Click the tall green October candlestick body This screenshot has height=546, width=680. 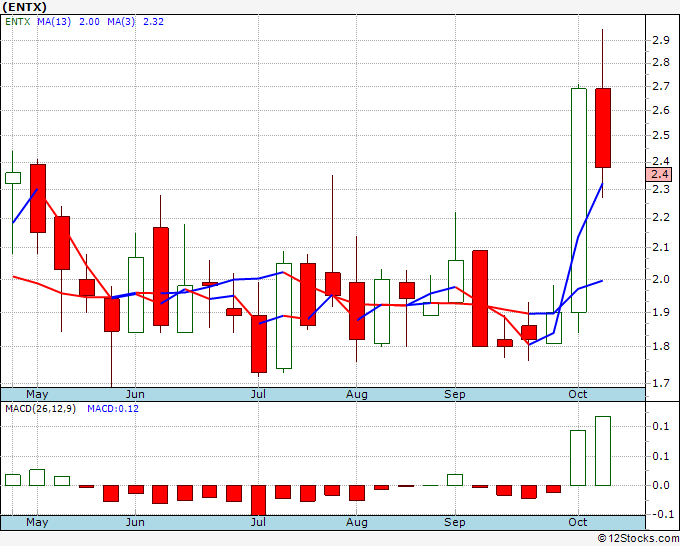[x=579, y=200]
